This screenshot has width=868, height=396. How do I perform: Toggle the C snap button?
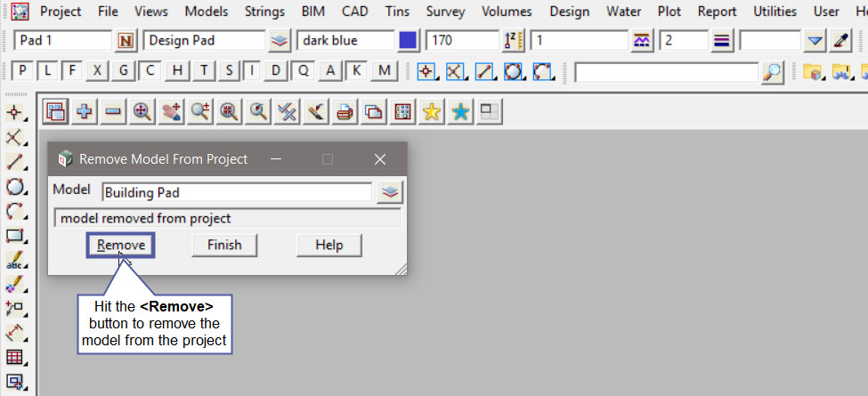pyautogui.click(x=150, y=70)
